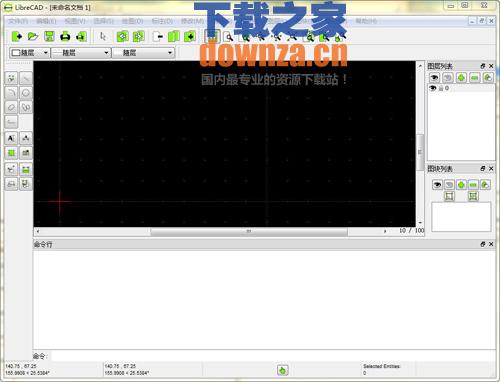Redo the last undone action
The height and width of the screenshot is (382, 500).
click(139, 36)
